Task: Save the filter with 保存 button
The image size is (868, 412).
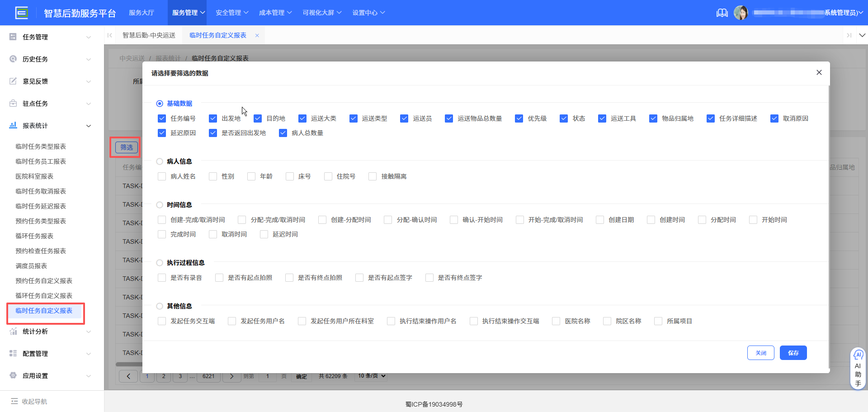Action: [793, 353]
